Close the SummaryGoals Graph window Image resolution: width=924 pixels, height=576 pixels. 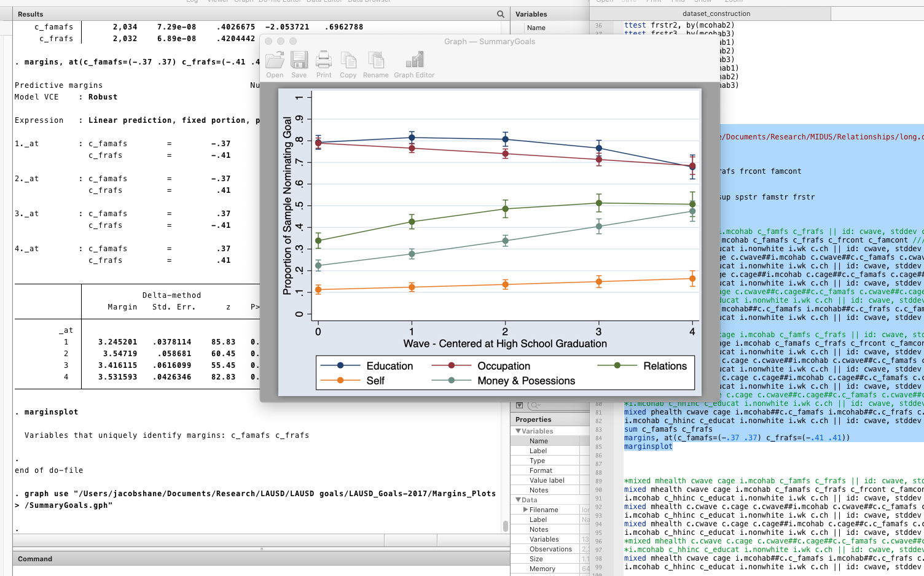268,41
